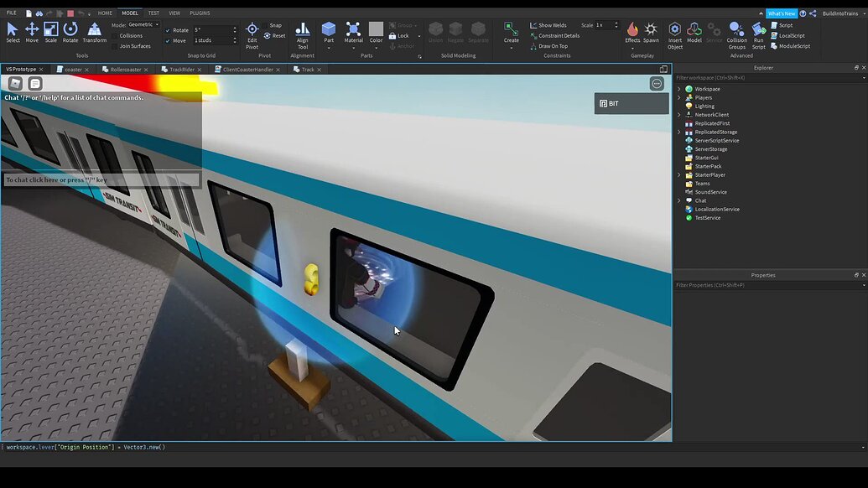
Task: Insert a LocalScript
Action: 787,35
